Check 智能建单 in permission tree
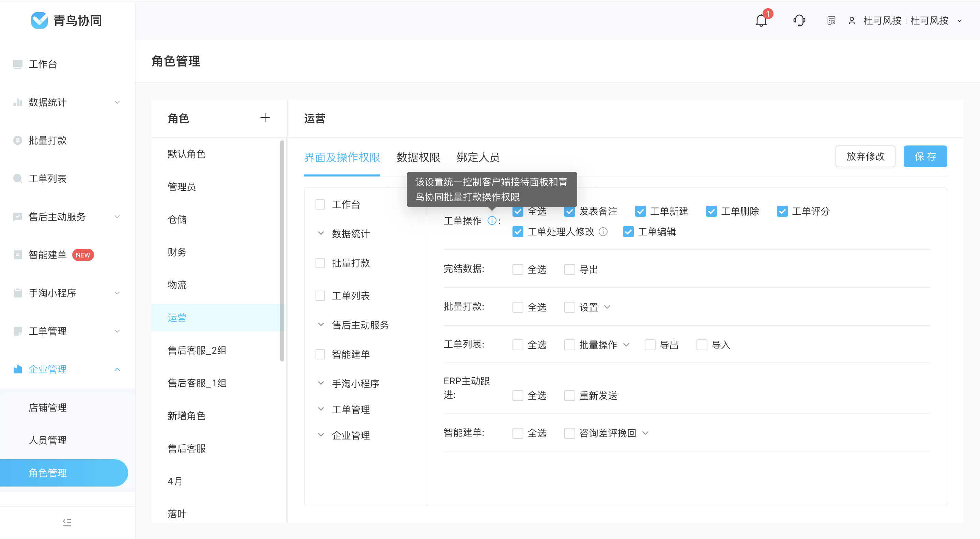 (320, 354)
